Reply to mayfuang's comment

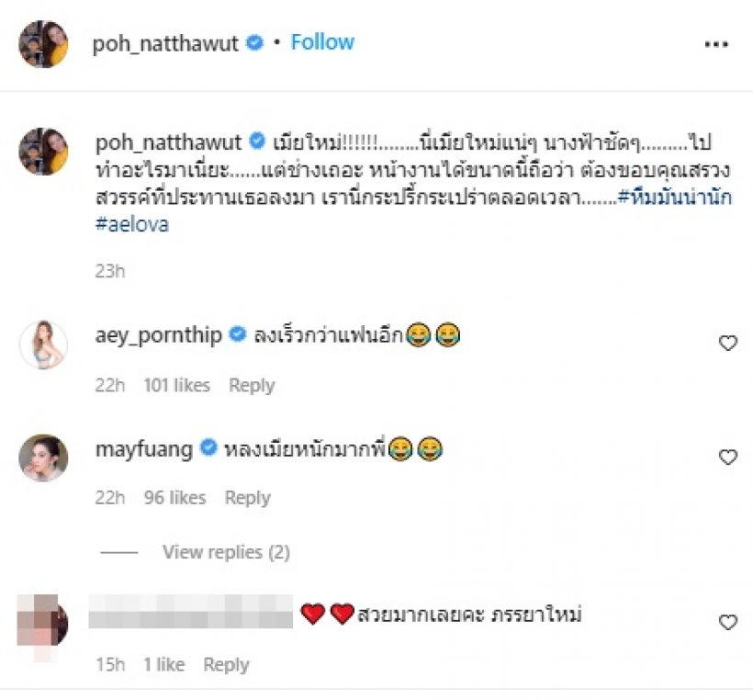coord(248,498)
